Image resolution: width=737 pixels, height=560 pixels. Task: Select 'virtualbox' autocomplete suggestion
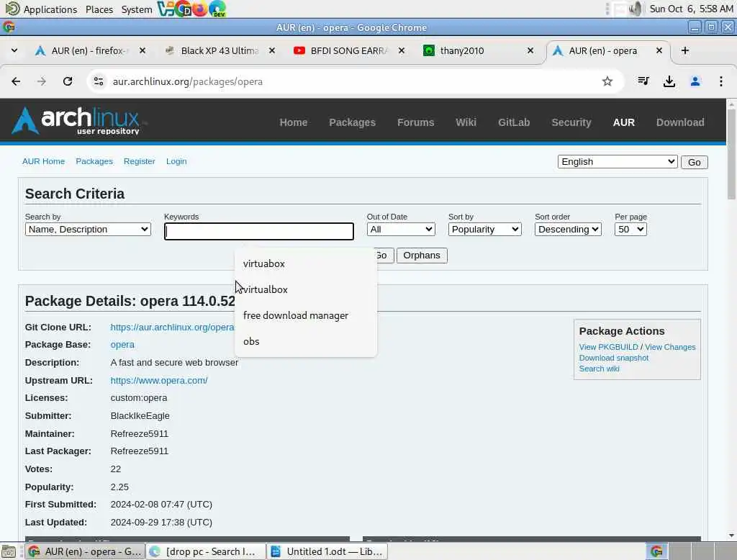(x=305, y=289)
